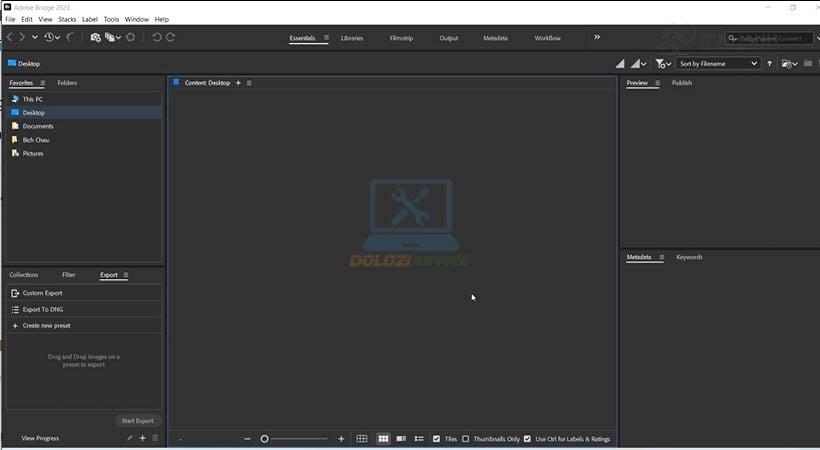
Task: Open the Sort by Filename combo box
Action: click(x=718, y=63)
